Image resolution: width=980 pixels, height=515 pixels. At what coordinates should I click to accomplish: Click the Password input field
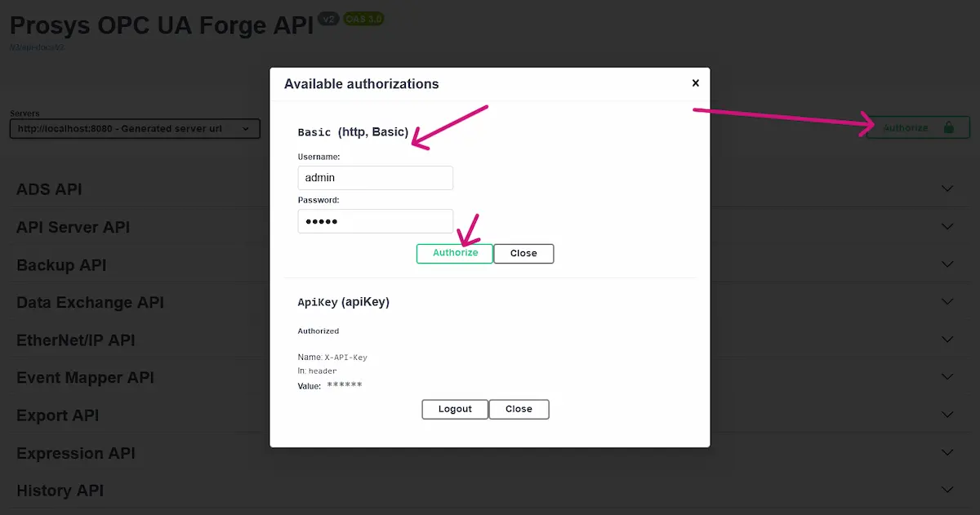(x=375, y=221)
